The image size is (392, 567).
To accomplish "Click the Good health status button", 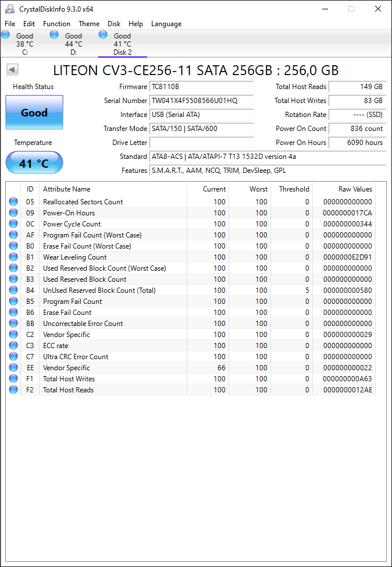I will tap(34, 112).
